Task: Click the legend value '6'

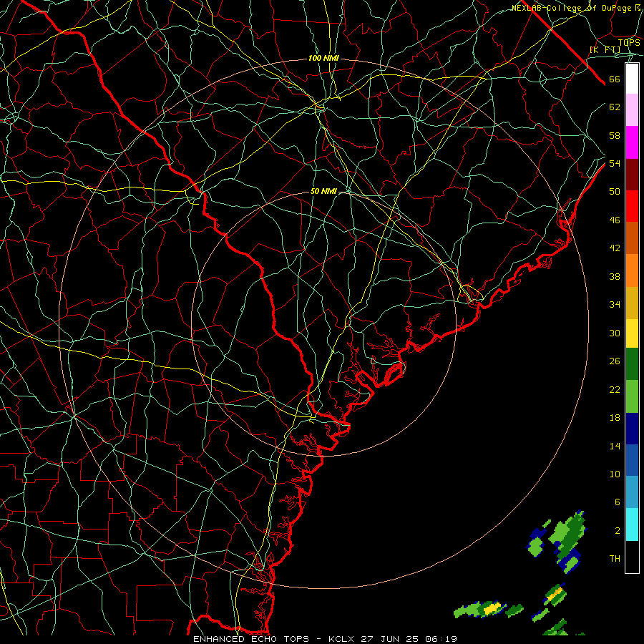Action: click(617, 502)
